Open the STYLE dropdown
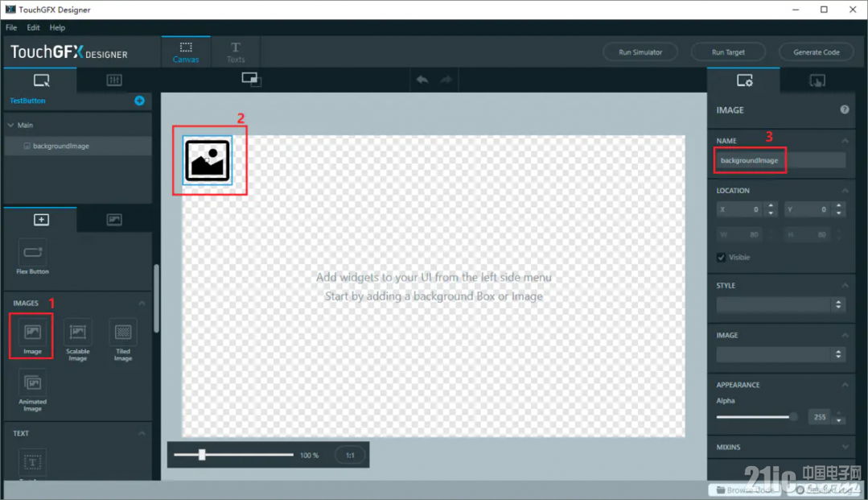Screen dimensions: 868x500 780,304
